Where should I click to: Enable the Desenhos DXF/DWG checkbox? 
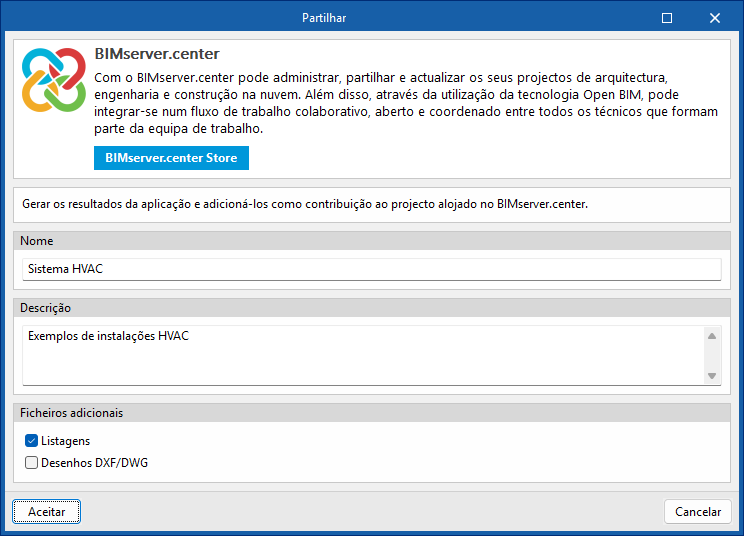pyautogui.click(x=32, y=463)
